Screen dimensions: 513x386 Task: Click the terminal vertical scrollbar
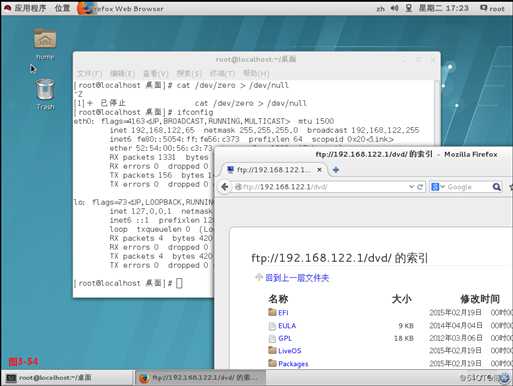coord(437,112)
